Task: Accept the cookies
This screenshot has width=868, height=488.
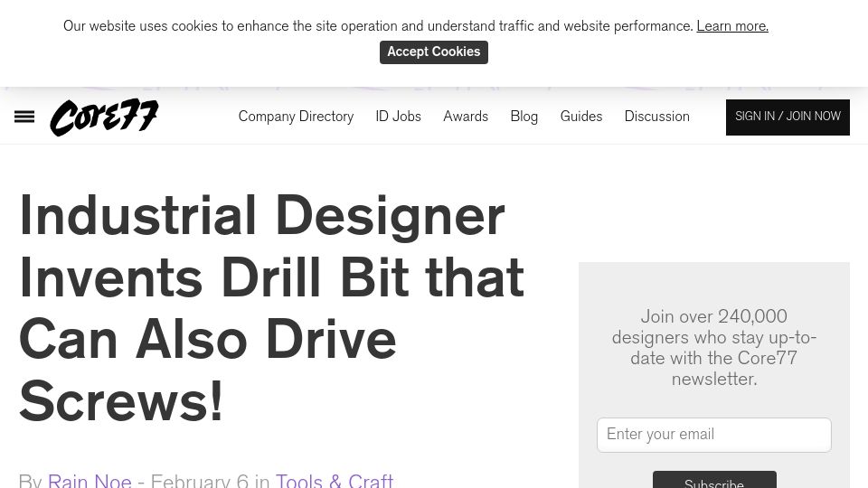Action: click(433, 52)
